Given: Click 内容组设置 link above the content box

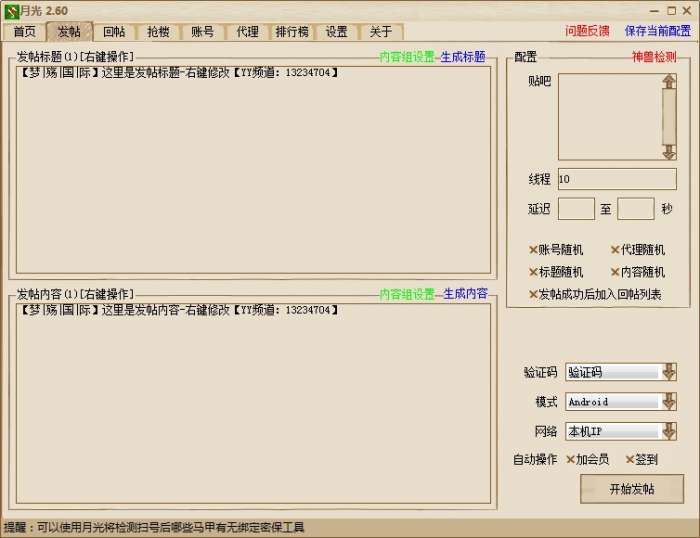Looking at the screenshot, I should pos(407,294).
